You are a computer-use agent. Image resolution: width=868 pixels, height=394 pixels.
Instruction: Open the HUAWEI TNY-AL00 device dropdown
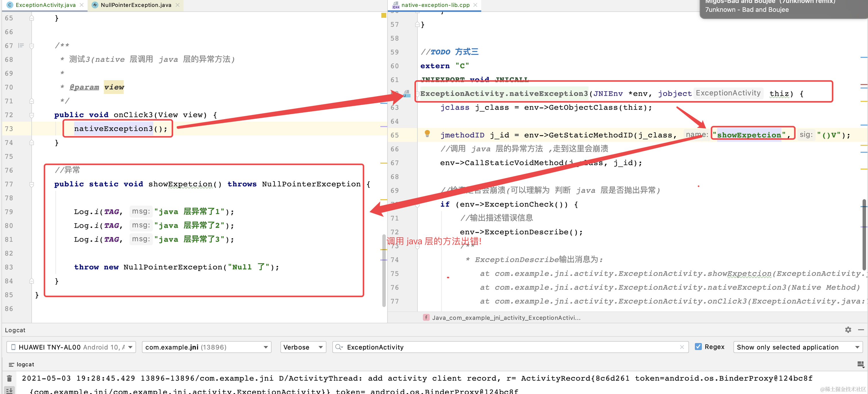pyautogui.click(x=71, y=347)
